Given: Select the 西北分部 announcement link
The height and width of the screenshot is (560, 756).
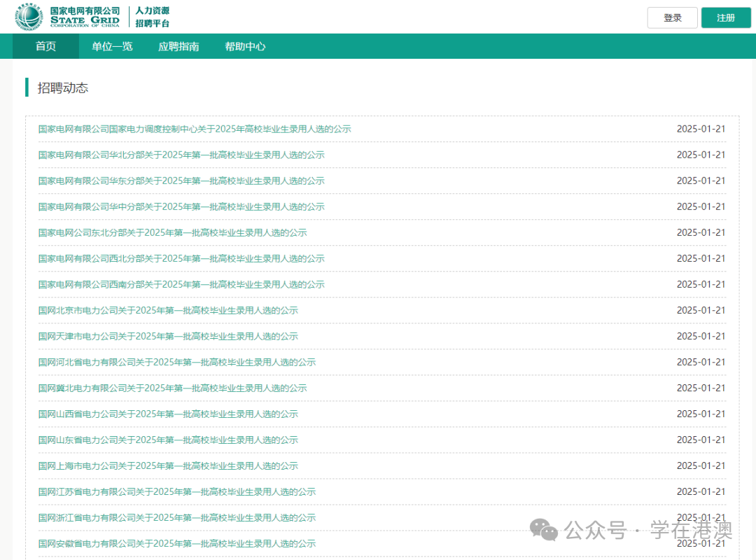Looking at the screenshot, I should tap(181, 258).
